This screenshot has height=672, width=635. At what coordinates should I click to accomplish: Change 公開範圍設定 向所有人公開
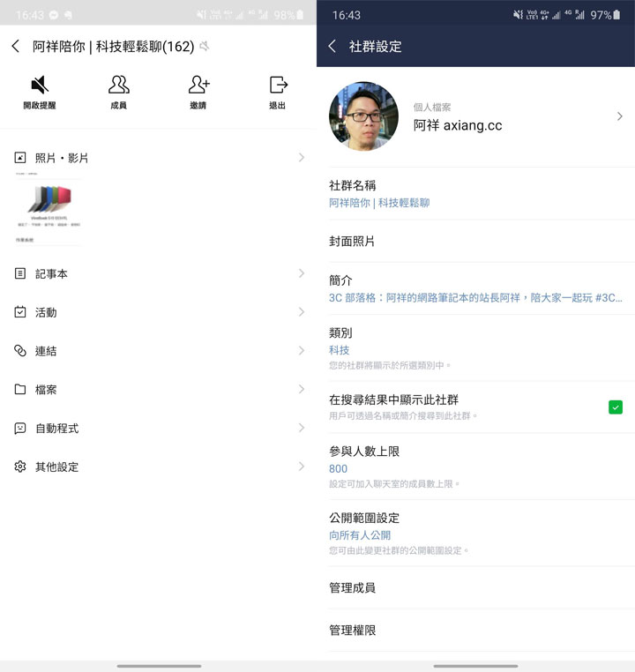click(x=360, y=534)
